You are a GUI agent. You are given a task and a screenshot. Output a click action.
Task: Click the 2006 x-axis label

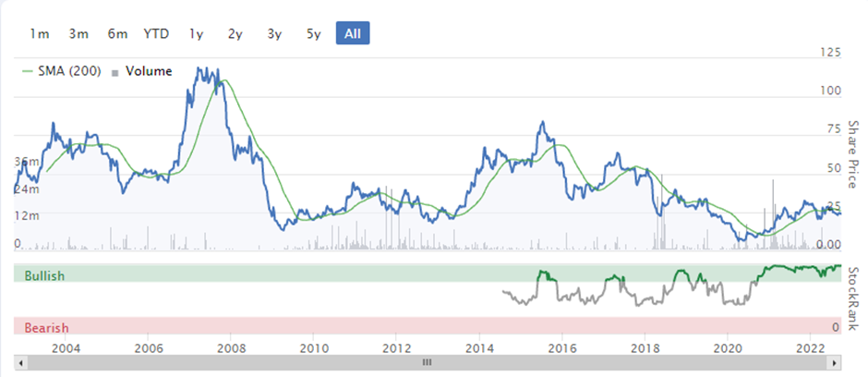click(x=148, y=348)
